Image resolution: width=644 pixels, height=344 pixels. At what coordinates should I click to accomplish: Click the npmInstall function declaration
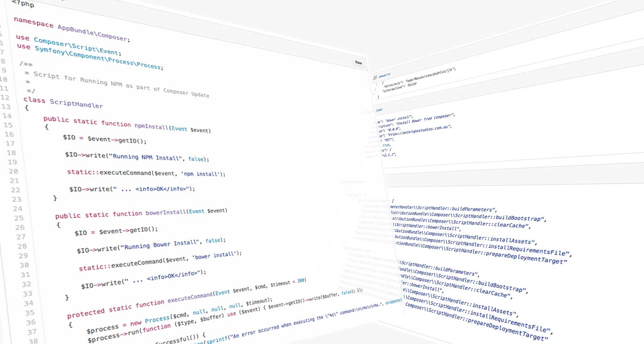click(x=127, y=125)
